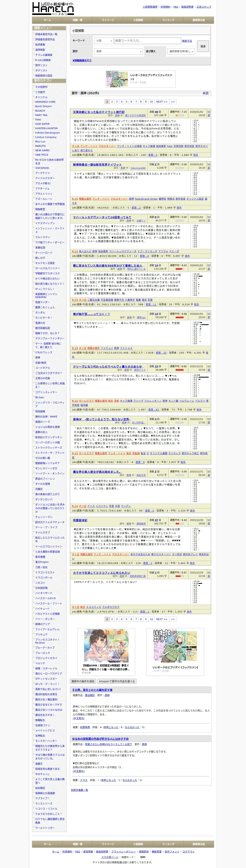Click rating bar 調整平均 8.87 of カラカラ生活 novel
The width and height of the screenshot is (246, 868).
179,576
